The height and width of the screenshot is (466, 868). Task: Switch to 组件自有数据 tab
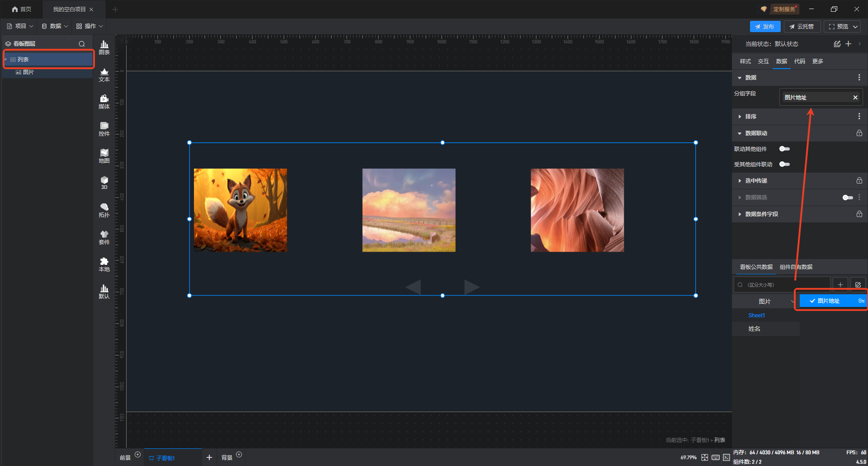click(x=796, y=267)
